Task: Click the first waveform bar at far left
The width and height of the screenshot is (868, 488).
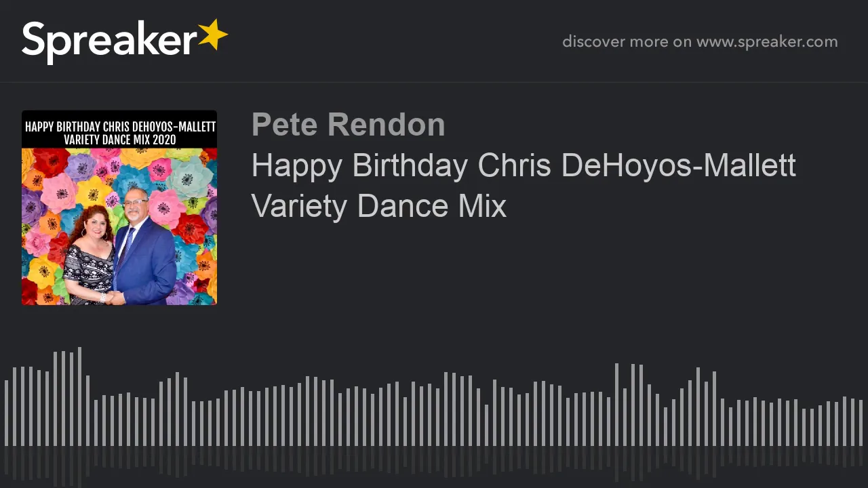Action: [6, 413]
